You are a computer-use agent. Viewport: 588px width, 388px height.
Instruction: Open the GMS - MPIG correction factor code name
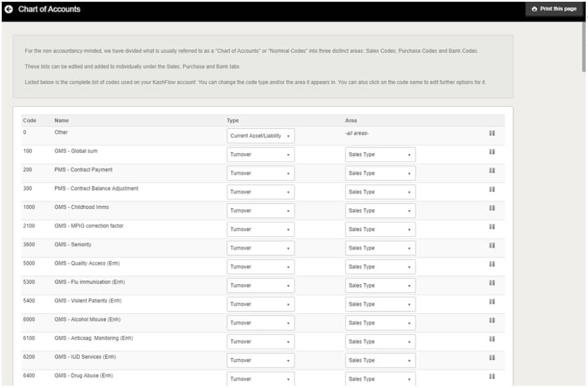pyautogui.click(x=89, y=226)
